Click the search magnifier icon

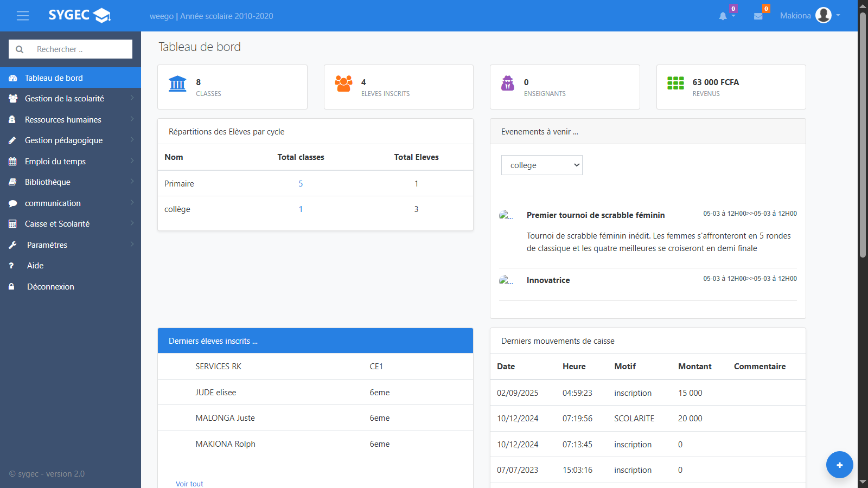coord(20,49)
